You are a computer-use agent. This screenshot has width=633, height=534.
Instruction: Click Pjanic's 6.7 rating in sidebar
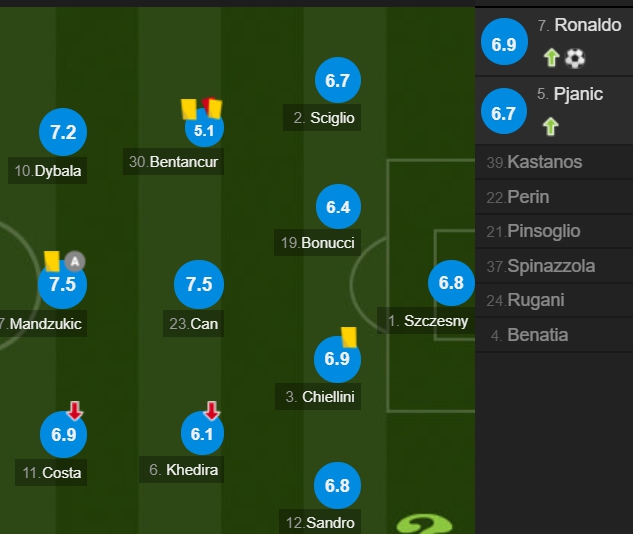pos(503,114)
